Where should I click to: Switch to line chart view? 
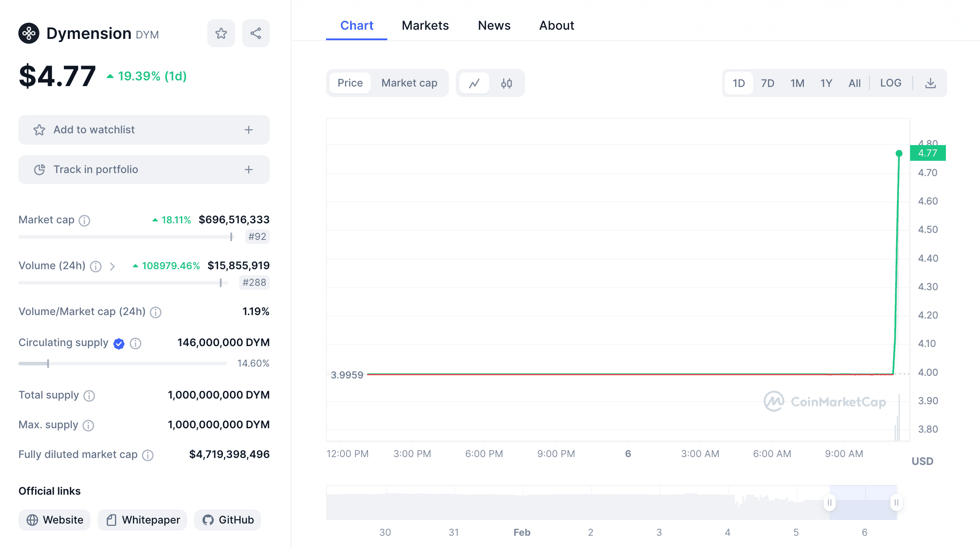tap(474, 83)
